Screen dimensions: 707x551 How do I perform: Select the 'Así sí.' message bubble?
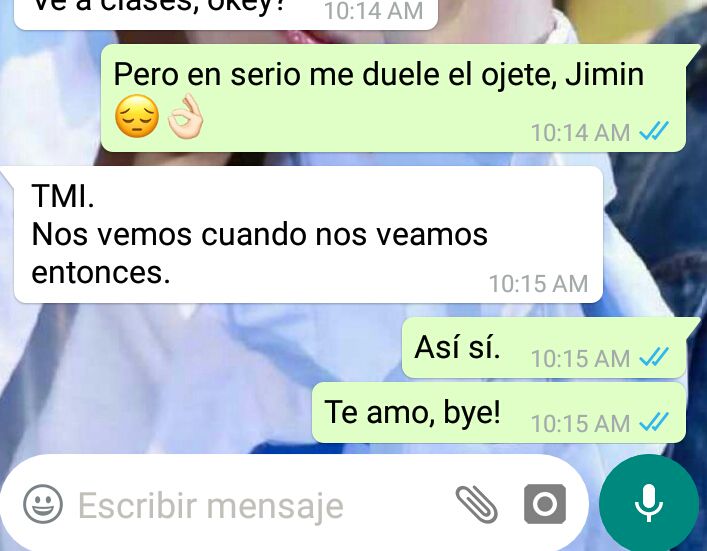point(544,348)
